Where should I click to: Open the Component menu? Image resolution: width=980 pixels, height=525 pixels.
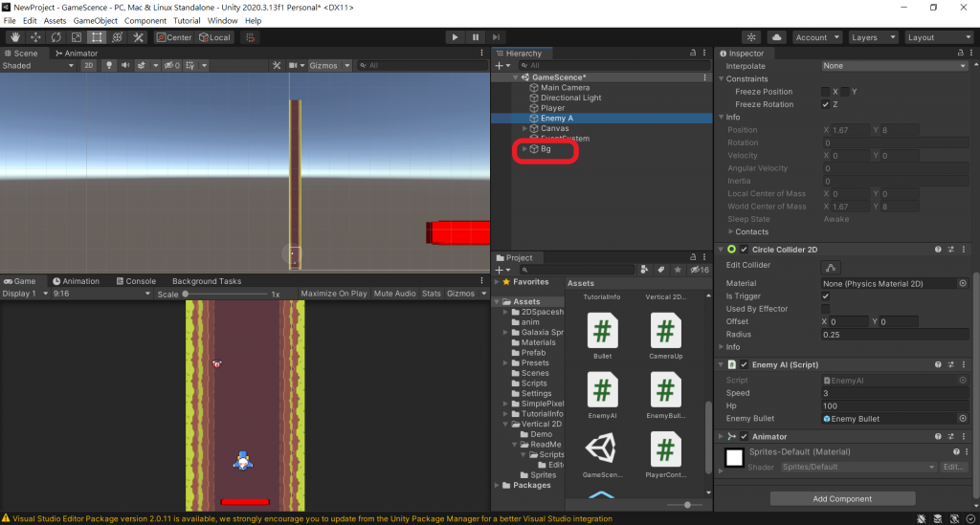(x=145, y=21)
